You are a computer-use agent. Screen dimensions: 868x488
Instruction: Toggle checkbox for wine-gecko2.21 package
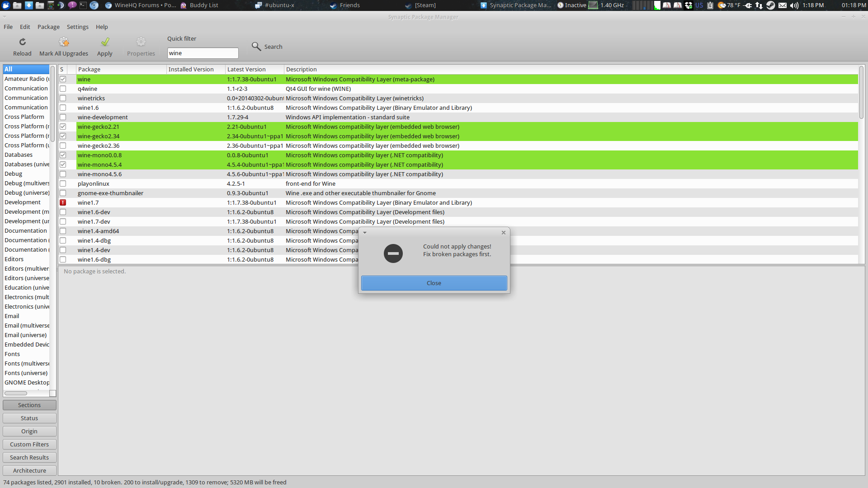[x=63, y=127]
